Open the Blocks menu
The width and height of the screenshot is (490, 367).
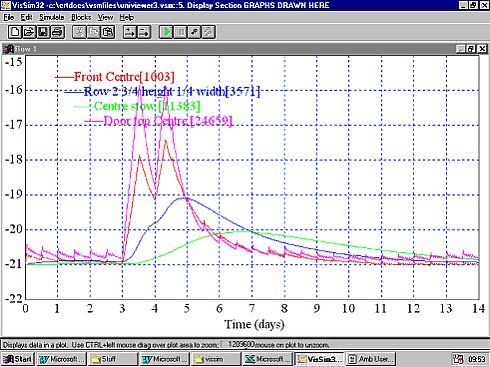click(x=81, y=17)
